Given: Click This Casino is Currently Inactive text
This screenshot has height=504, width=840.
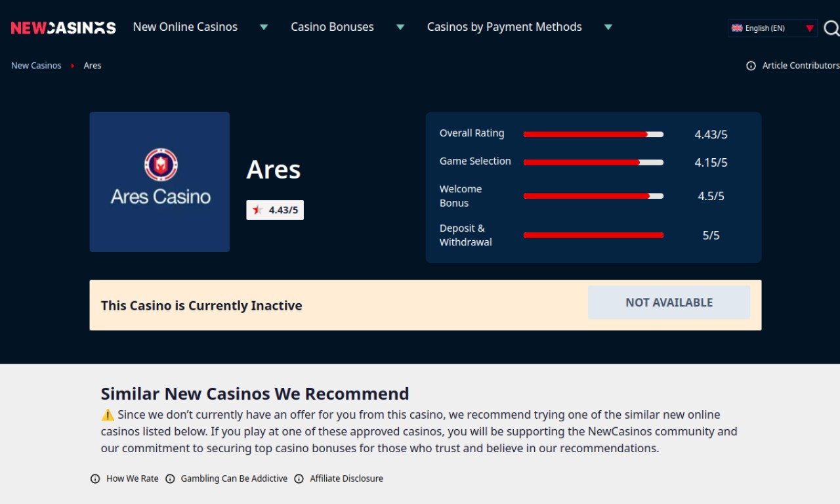Looking at the screenshot, I should [201, 306].
